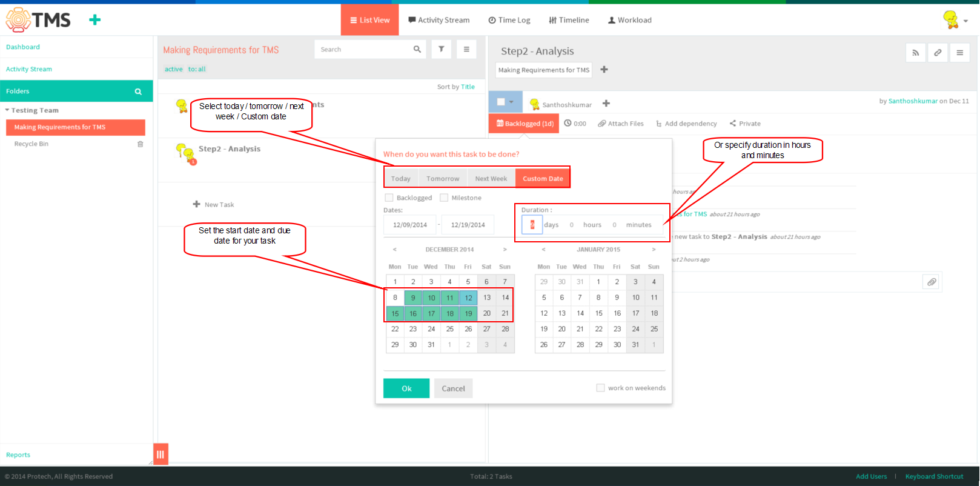The image size is (980, 486).
Task: Open Activity Stream in the sidebar
Action: tap(29, 69)
